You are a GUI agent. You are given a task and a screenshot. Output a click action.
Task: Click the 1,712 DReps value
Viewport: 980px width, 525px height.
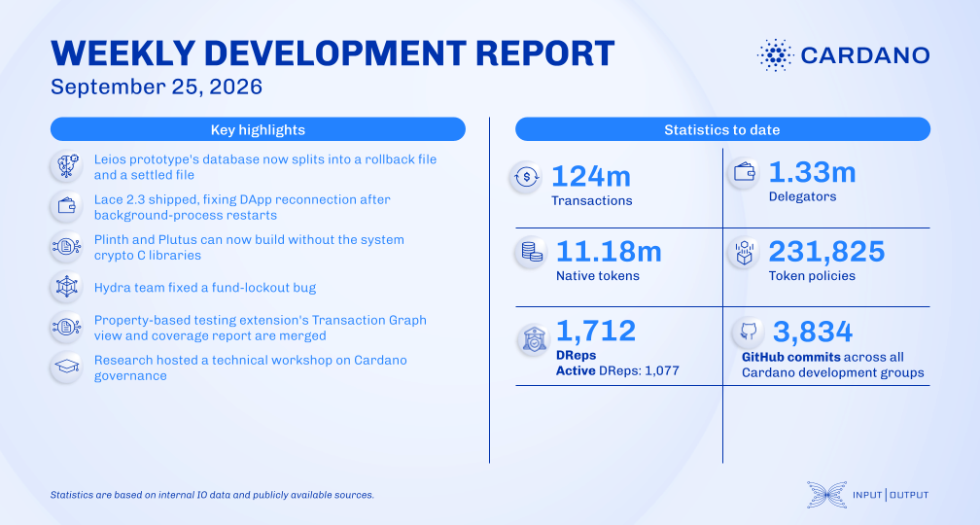(x=595, y=331)
